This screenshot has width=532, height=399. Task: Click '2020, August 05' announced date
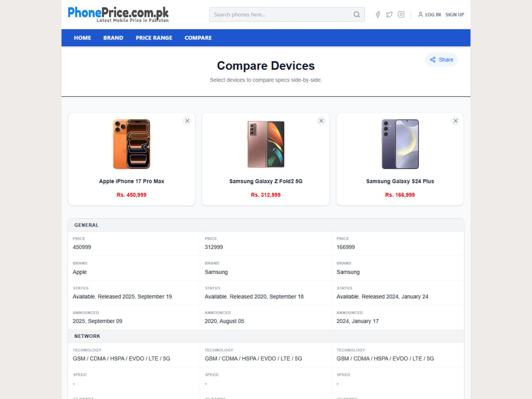(225, 321)
